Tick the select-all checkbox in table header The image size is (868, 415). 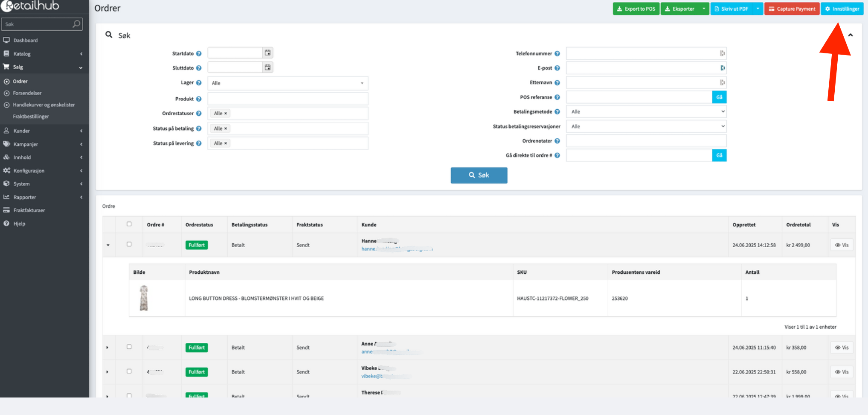129,224
